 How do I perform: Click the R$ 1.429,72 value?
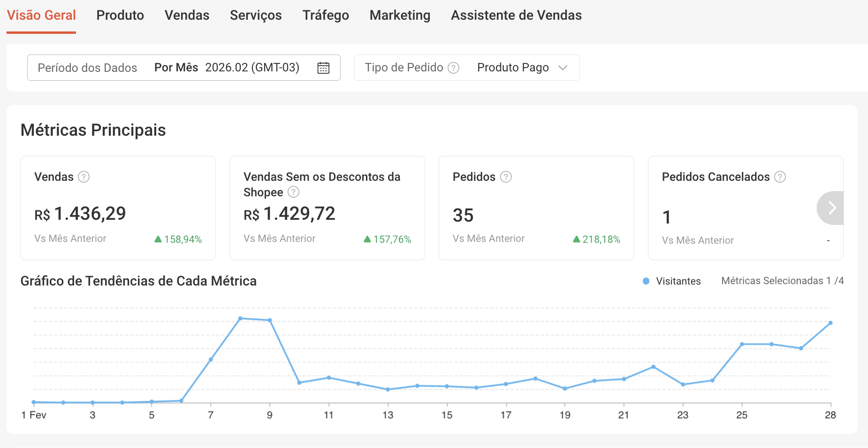pyautogui.click(x=289, y=214)
